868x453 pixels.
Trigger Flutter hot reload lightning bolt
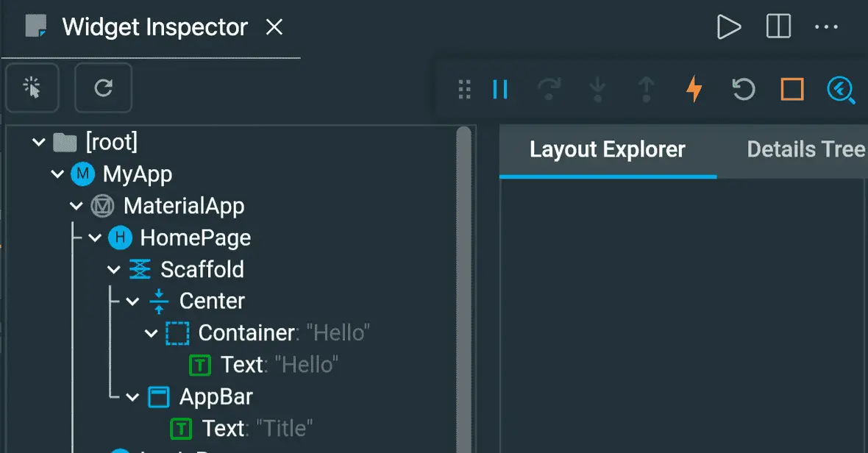[694, 89]
